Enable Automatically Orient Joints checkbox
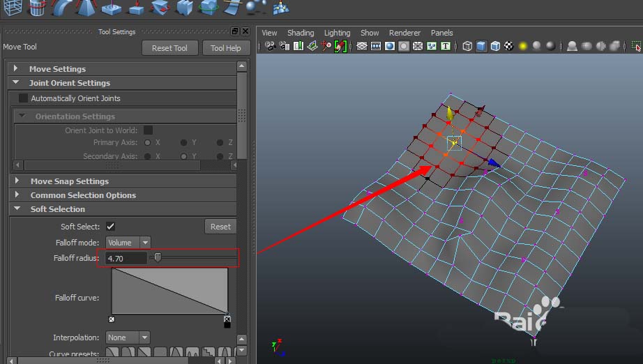 [x=24, y=98]
